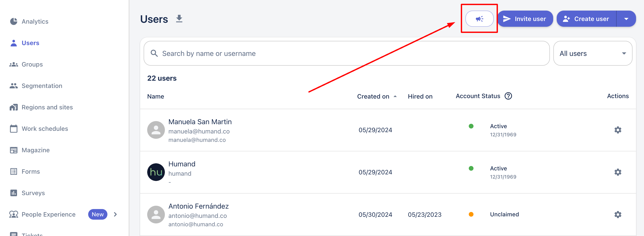Open the Surveys section
This screenshot has width=644, height=236.
33,193
